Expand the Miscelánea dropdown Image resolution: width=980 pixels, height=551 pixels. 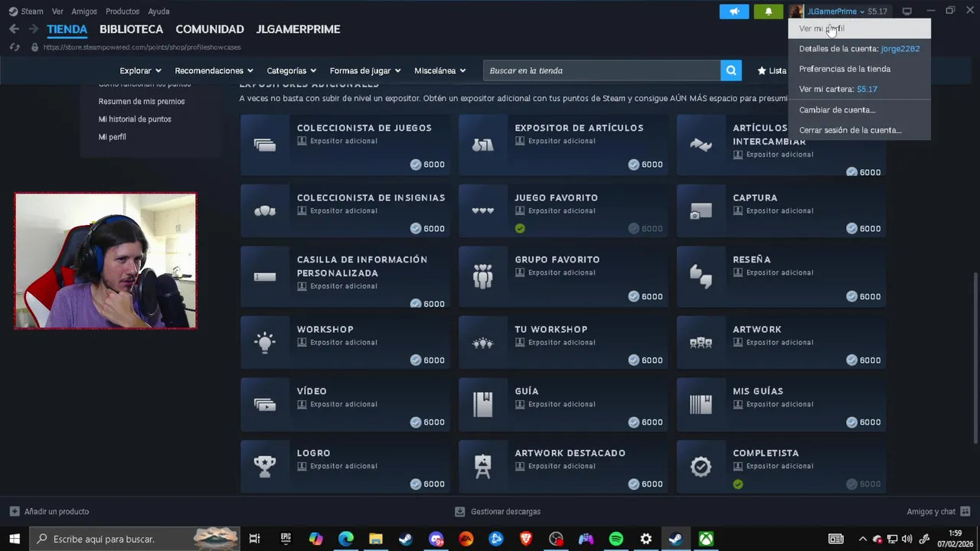pyautogui.click(x=440, y=70)
